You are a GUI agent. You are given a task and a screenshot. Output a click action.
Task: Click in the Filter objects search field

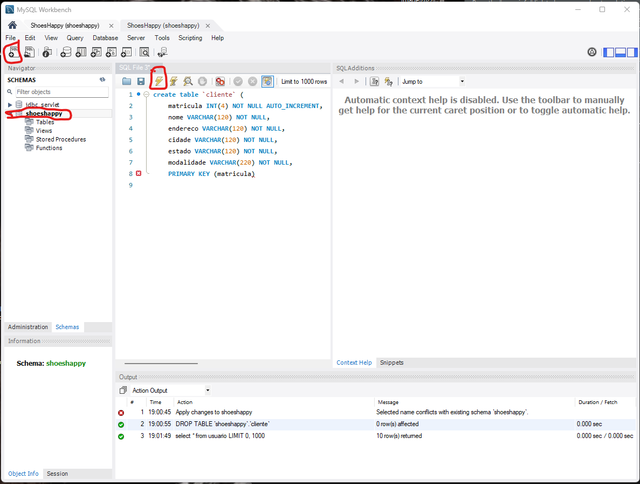click(x=62, y=92)
